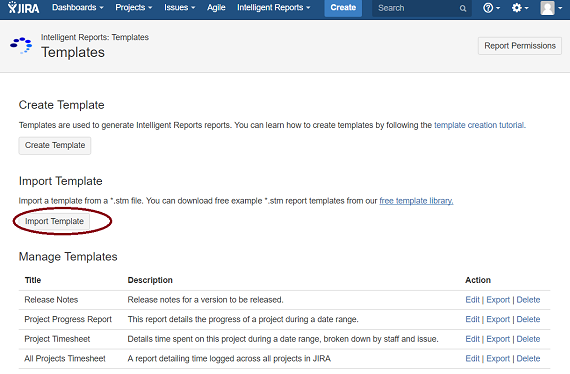Open the help question-mark menu
Screen dimensions: 570x374
click(x=491, y=8)
